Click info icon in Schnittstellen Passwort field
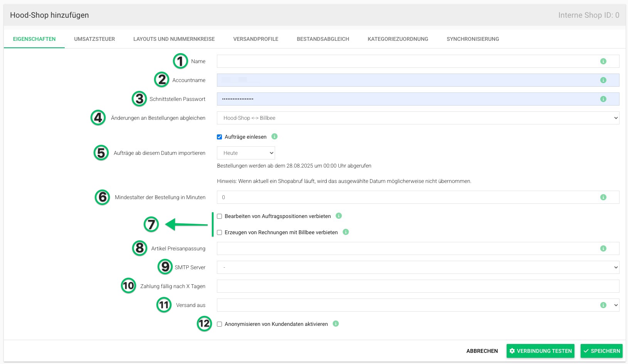Image resolution: width=628 pixels, height=364 pixels. [x=603, y=99]
